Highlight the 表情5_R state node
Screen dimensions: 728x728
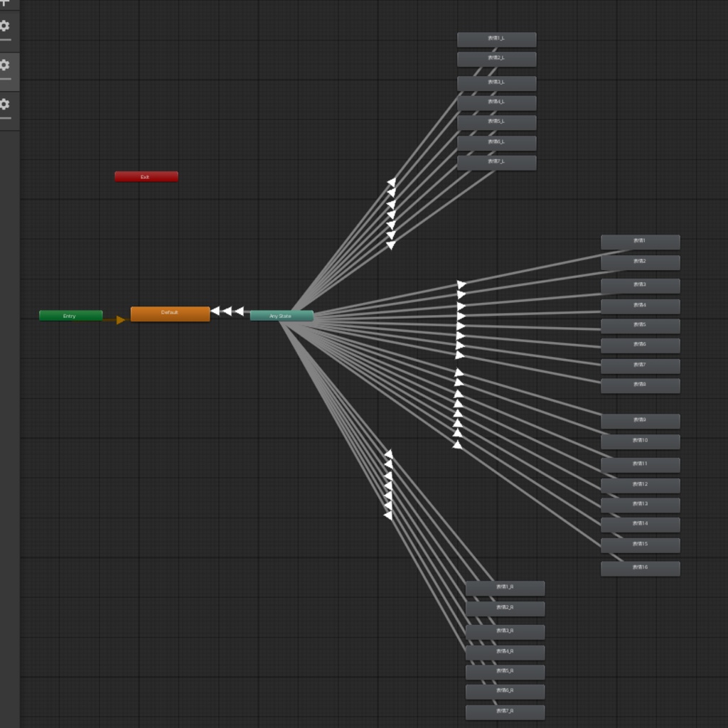(505, 673)
